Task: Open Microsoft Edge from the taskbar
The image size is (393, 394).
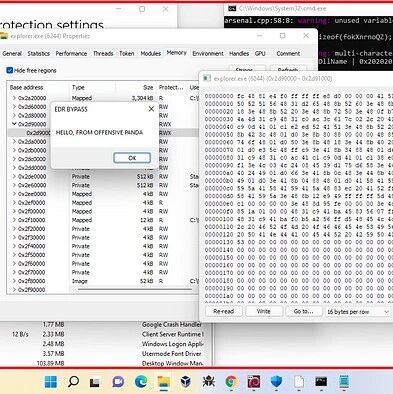Action: (x=141, y=382)
